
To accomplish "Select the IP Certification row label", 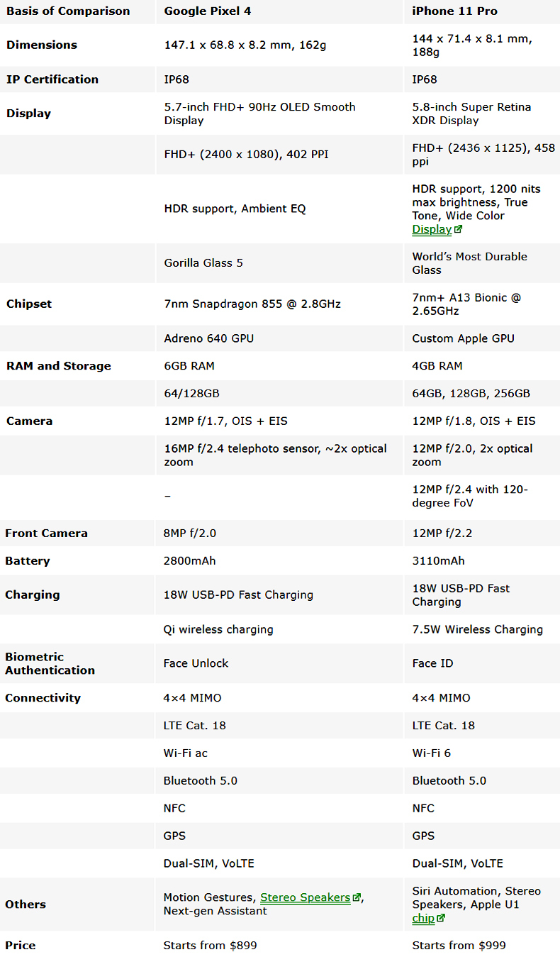I will click(52, 79).
